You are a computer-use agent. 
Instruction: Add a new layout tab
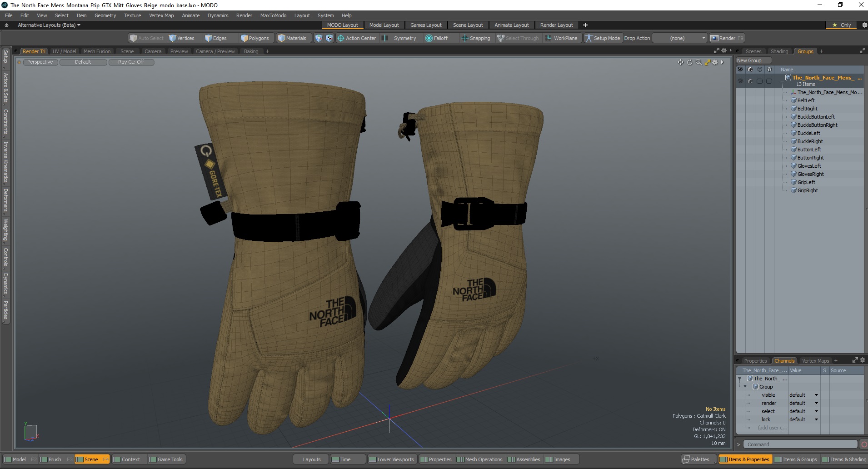(585, 25)
